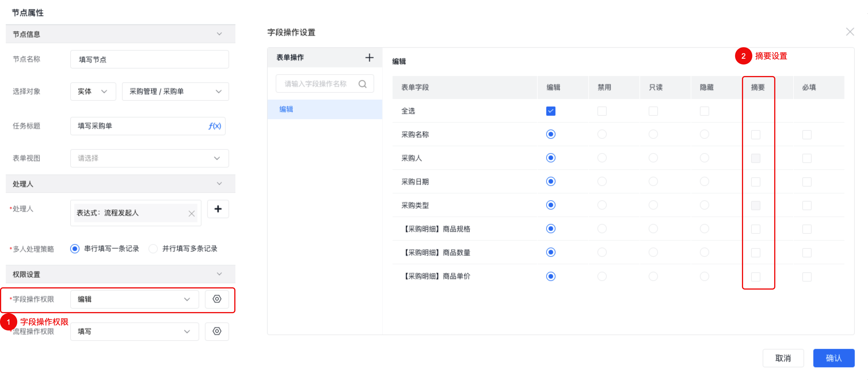Viewport: 868px width, 380px height.
Task: Set 【采购明细】商品数量 to 只读
Action: click(x=653, y=252)
